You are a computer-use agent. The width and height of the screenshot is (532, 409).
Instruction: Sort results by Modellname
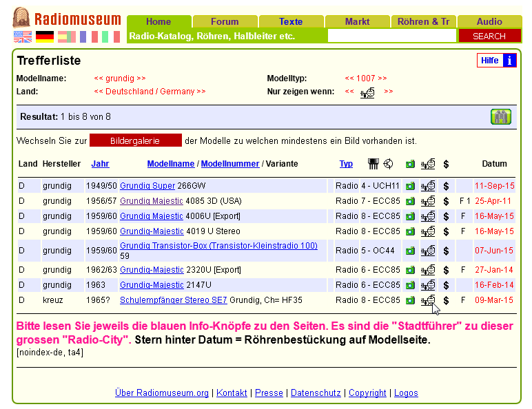pyautogui.click(x=171, y=164)
